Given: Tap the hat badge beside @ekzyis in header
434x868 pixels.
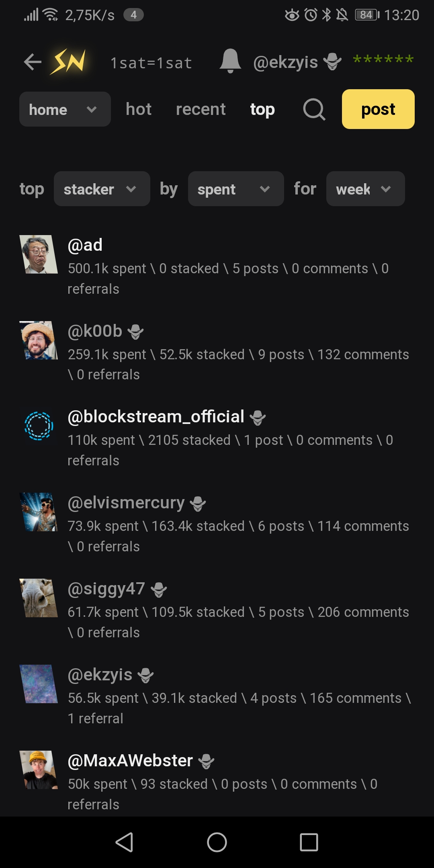Looking at the screenshot, I should 332,62.
